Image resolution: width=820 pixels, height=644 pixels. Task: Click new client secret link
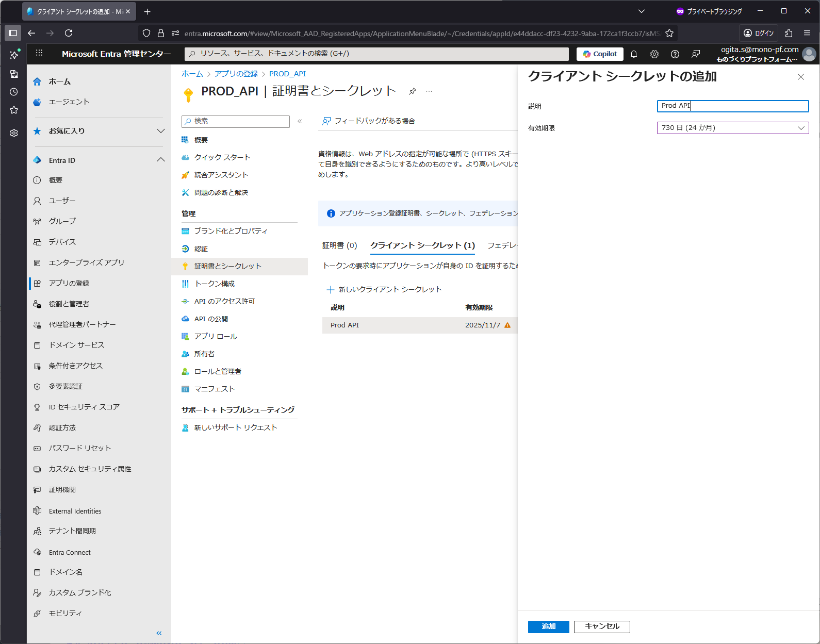[384, 290]
